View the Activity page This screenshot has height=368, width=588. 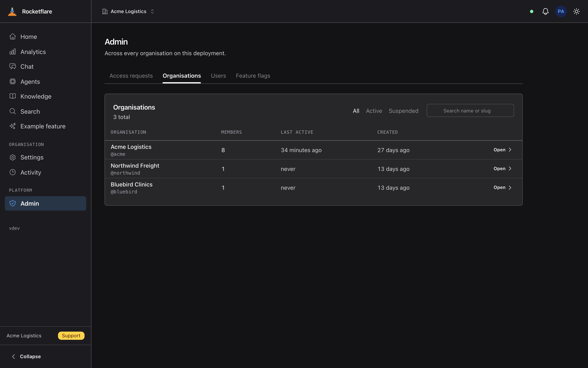[46, 172]
